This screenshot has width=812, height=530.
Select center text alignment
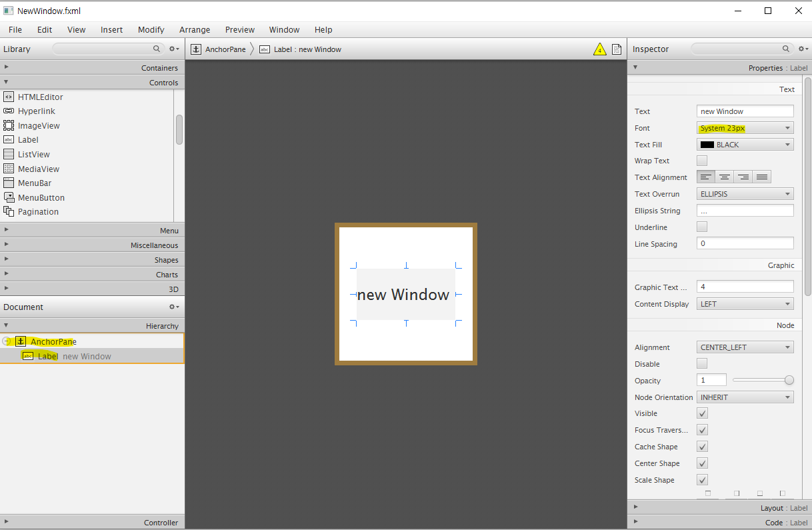tap(725, 177)
